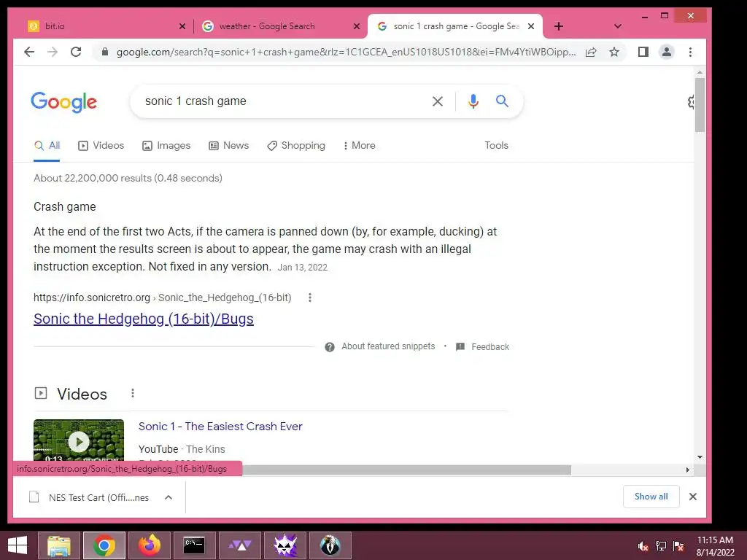Image resolution: width=747 pixels, height=560 pixels.
Task: Open Firefox from taskbar
Action: [x=149, y=545]
